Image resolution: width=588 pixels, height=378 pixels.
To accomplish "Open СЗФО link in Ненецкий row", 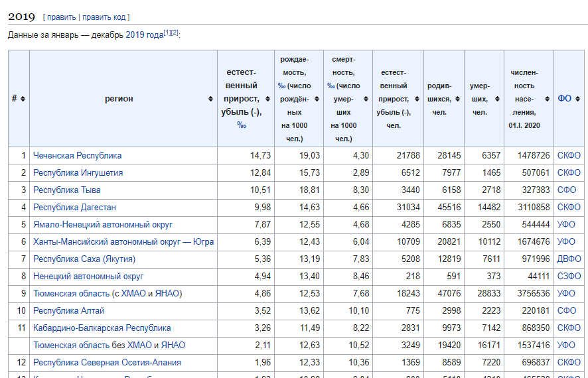I will coord(569,276).
